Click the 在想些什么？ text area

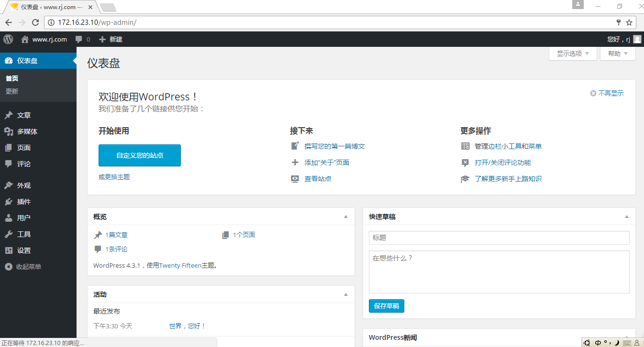[x=499, y=272]
